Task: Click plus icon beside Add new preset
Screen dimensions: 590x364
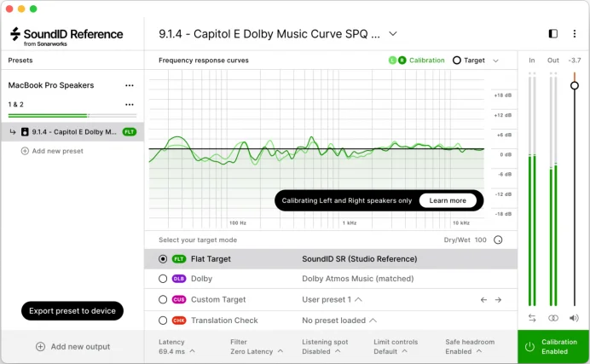Action: pyautogui.click(x=25, y=151)
